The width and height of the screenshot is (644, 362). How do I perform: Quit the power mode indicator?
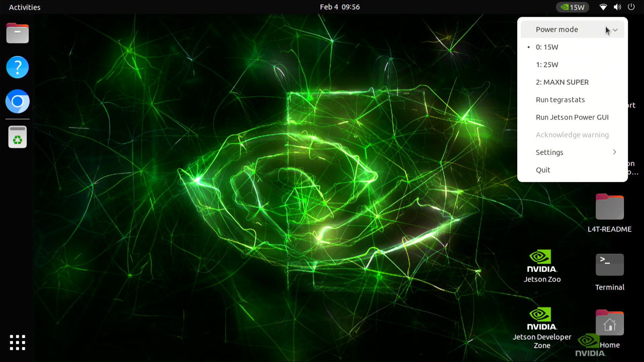(x=573, y=170)
